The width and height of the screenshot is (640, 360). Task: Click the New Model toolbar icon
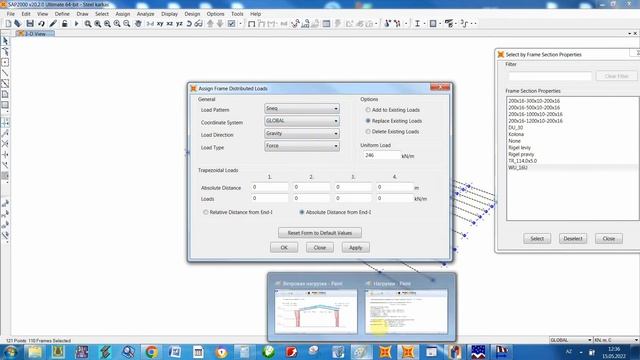click(x=8, y=24)
